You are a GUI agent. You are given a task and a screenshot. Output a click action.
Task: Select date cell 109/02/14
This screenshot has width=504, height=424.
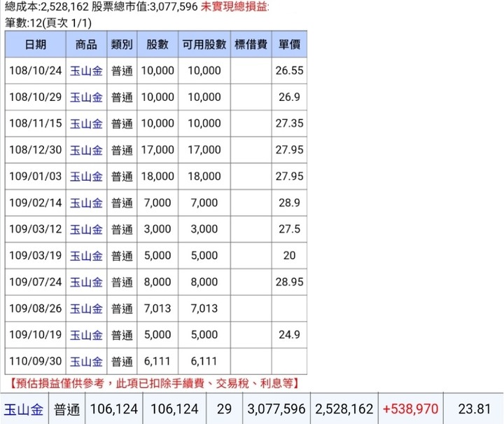[x=36, y=203]
